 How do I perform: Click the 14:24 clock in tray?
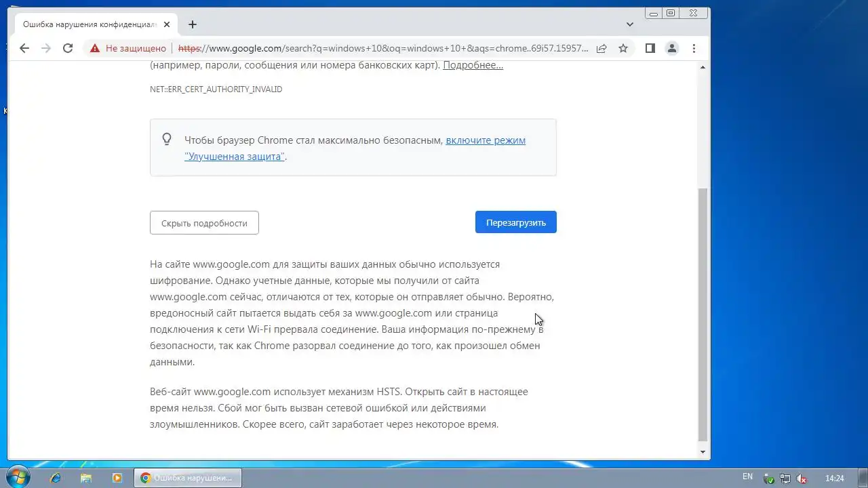835,478
